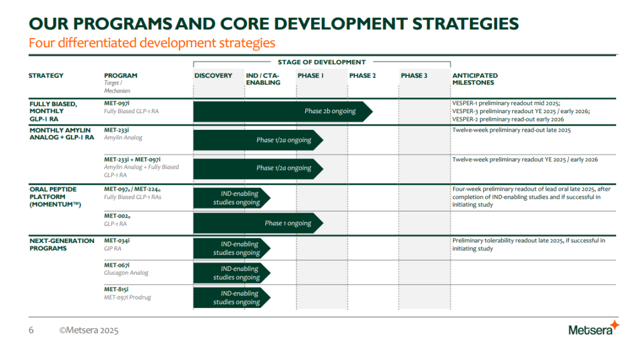Click program name 'MET-002o'
Image resolution: width=644 pixels, height=346 pixels.
(x=117, y=216)
